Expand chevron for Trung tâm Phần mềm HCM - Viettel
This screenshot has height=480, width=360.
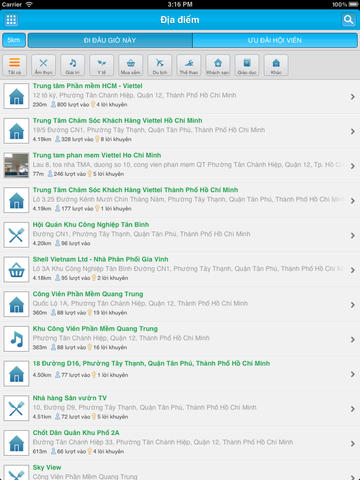point(352,97)
